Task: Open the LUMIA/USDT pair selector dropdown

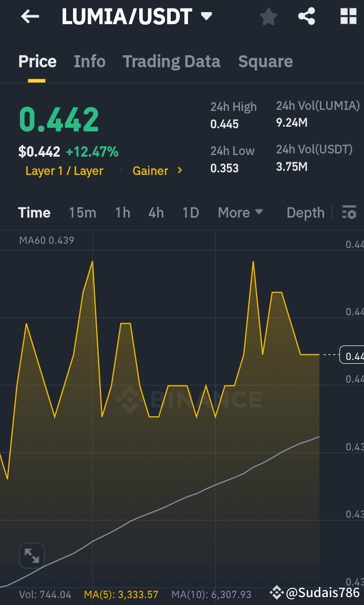Action: coord(207,16)
